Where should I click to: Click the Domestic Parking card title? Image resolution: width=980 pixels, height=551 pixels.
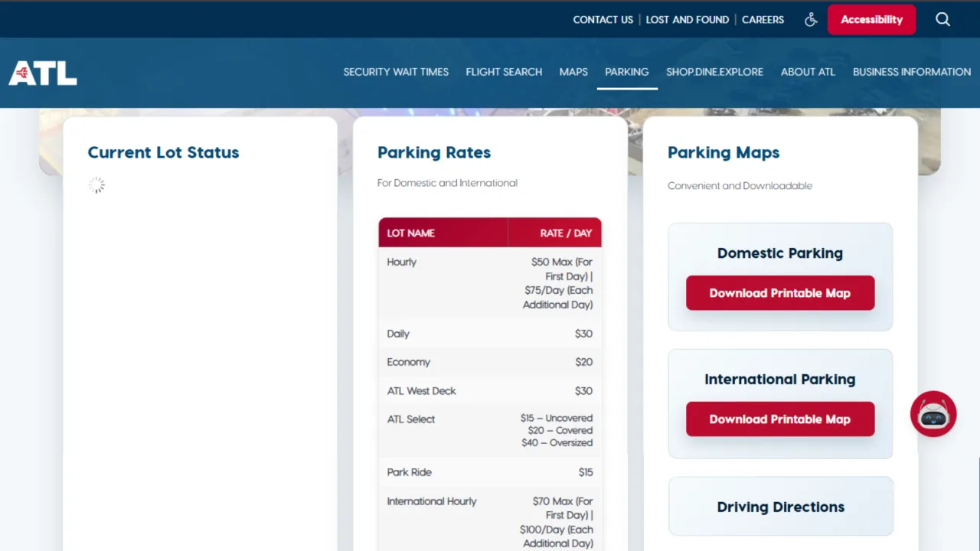point(780,253)
